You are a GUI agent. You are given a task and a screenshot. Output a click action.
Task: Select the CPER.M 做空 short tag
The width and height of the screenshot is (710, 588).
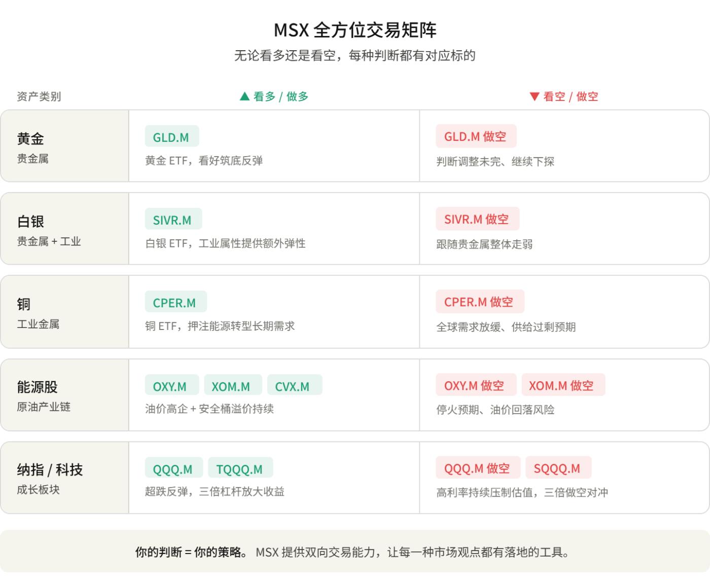(x=479, y=302)
